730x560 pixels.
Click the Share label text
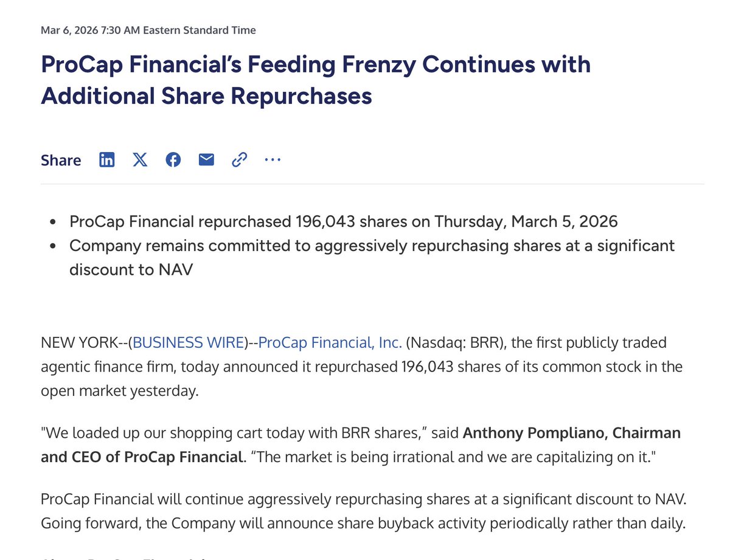coord(61,161)
